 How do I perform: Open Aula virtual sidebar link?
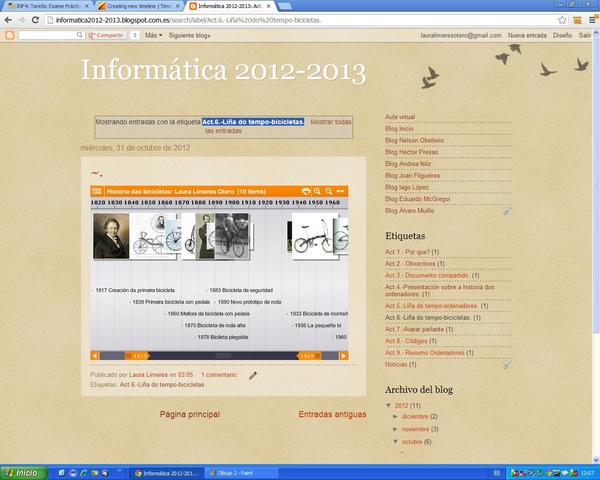click(x=400, y=117)
